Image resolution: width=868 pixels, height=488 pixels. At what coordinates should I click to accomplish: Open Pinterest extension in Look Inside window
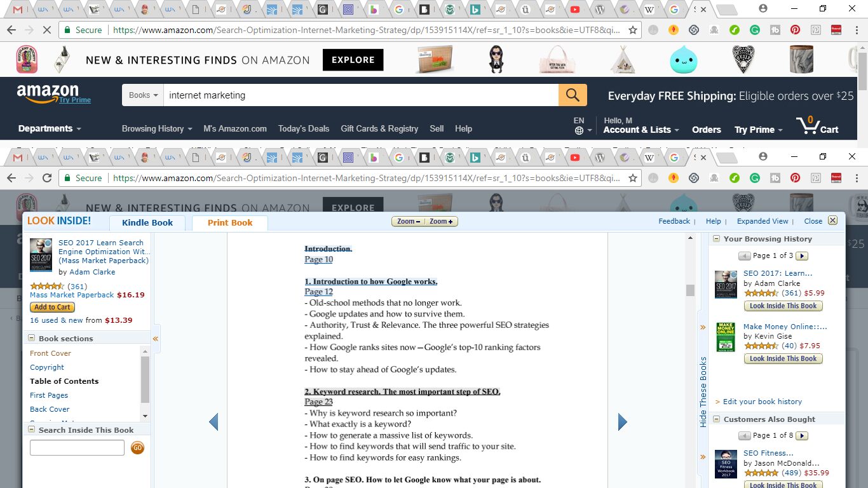[795, 178]
